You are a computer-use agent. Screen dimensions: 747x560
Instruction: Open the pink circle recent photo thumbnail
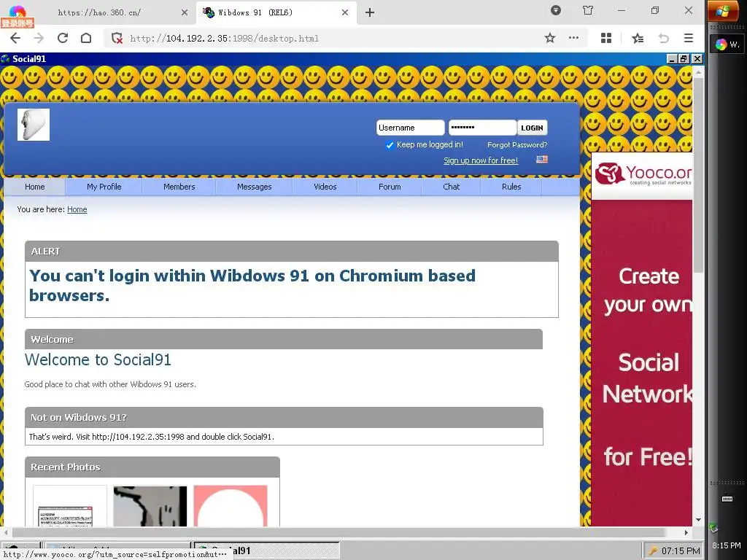click(231, 506)
